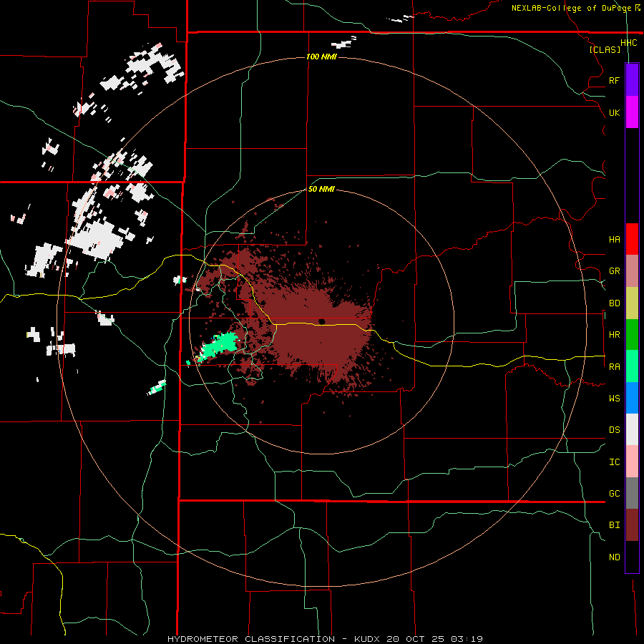Click the HR legend label
This screenshot has height=644, width=644.
[x=614, y=335]
